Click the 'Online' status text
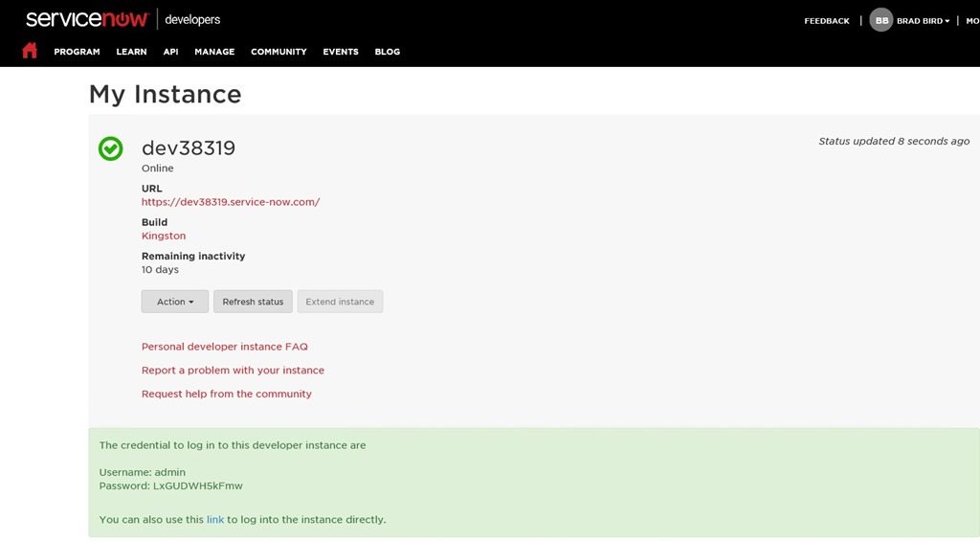Viewport: 980px width, 542px height. [158, 169]
